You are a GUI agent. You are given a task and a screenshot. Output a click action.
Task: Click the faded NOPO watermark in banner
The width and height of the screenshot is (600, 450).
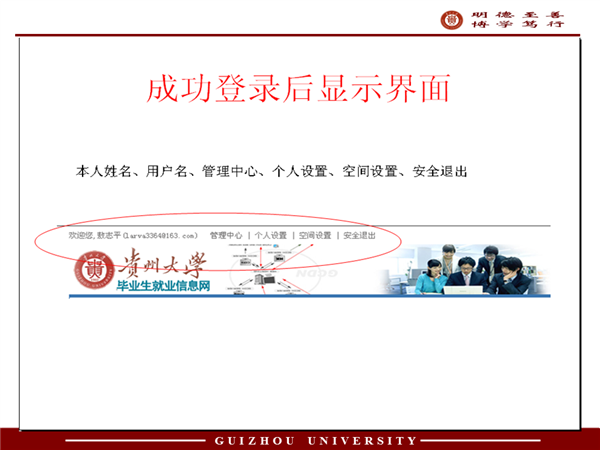[x=319, y=268]
